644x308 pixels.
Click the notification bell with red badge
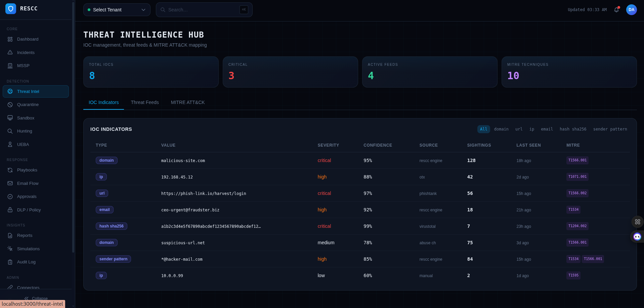616,10
